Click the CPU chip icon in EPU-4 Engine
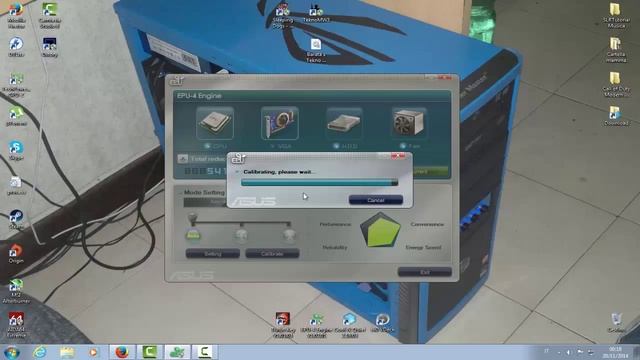The height and width of the screenshot is (360, 640). tap(215, 123)
